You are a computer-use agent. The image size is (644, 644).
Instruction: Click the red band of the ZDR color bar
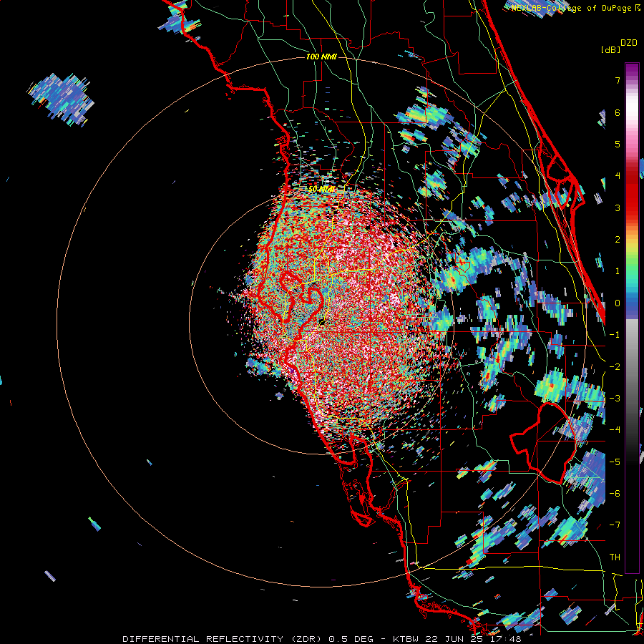tap(632, 193)
